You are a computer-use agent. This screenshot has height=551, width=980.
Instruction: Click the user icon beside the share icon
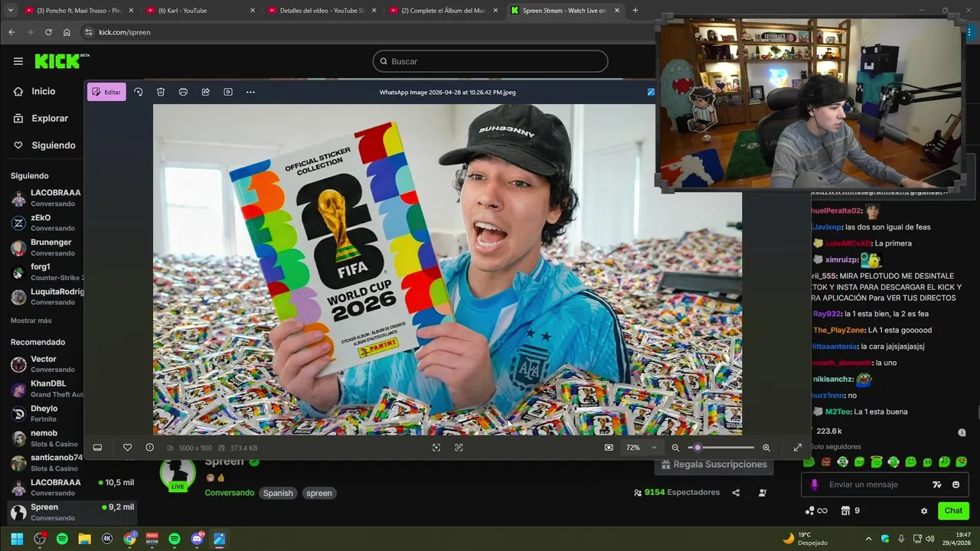click(763, 493)
